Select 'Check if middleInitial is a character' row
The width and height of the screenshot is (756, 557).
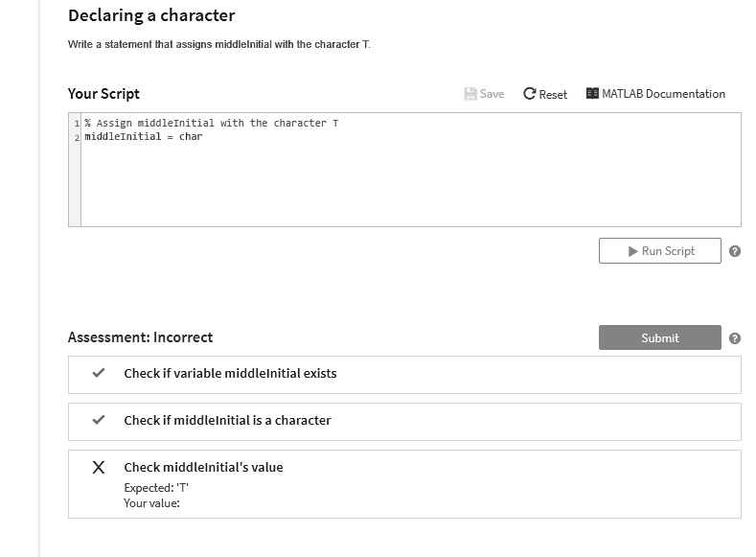[404, 422]
